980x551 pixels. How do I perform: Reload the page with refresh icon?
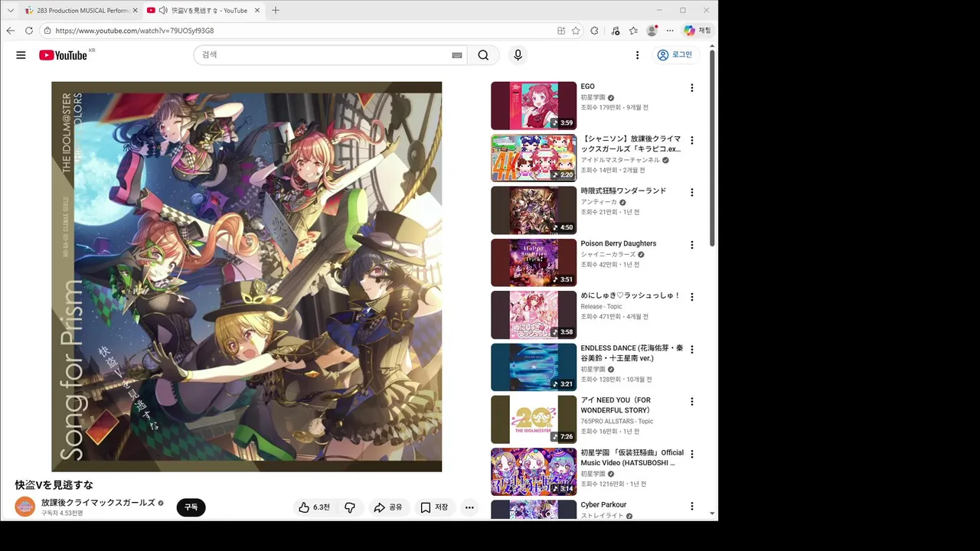(x=29, y=31)
